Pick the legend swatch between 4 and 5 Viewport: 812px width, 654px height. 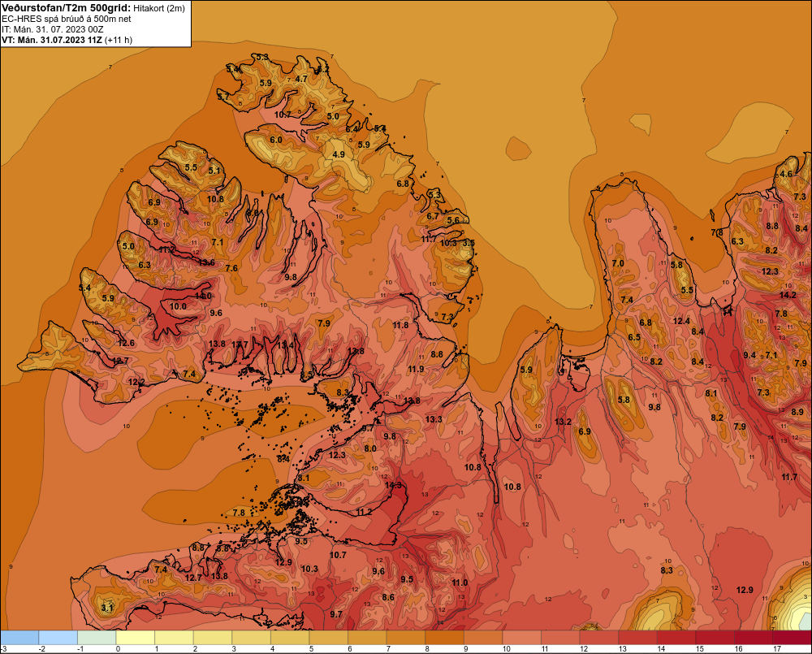290,637
